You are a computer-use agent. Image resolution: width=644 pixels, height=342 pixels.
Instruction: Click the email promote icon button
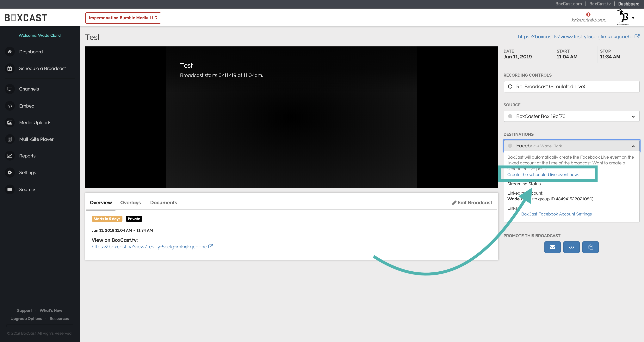(552, 247)
